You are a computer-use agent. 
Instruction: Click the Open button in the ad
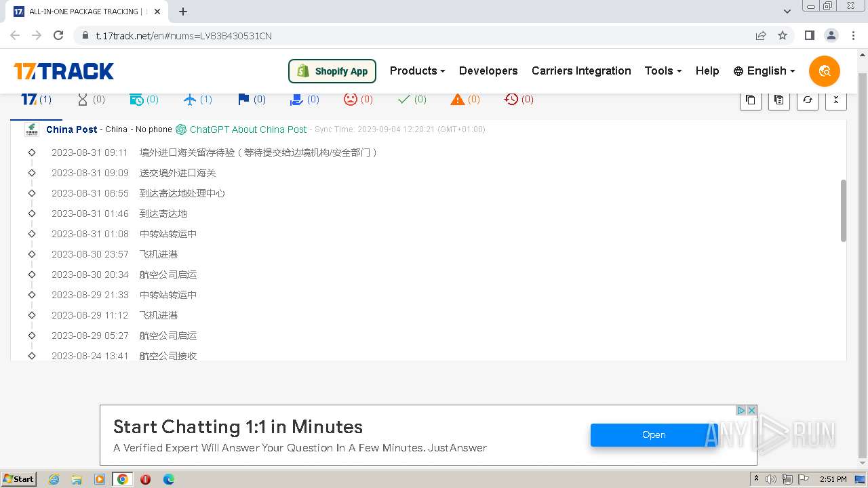click(654, 435)
